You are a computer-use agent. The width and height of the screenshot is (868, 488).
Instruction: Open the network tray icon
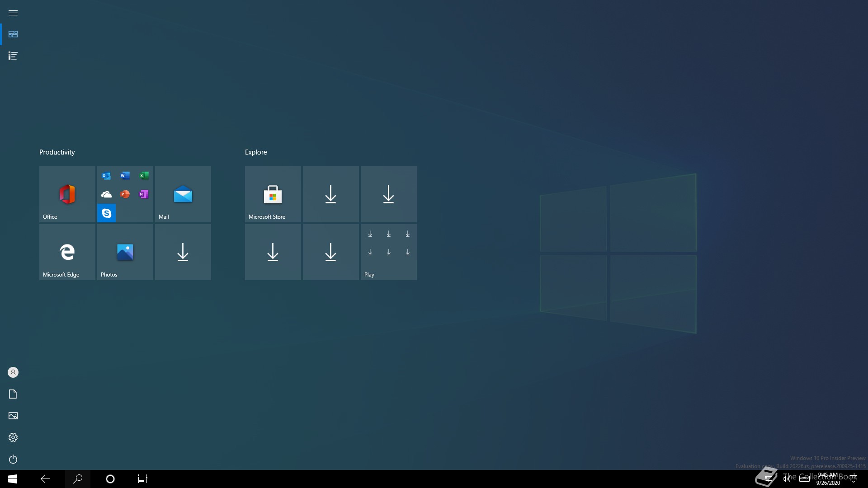pos(769,479)
